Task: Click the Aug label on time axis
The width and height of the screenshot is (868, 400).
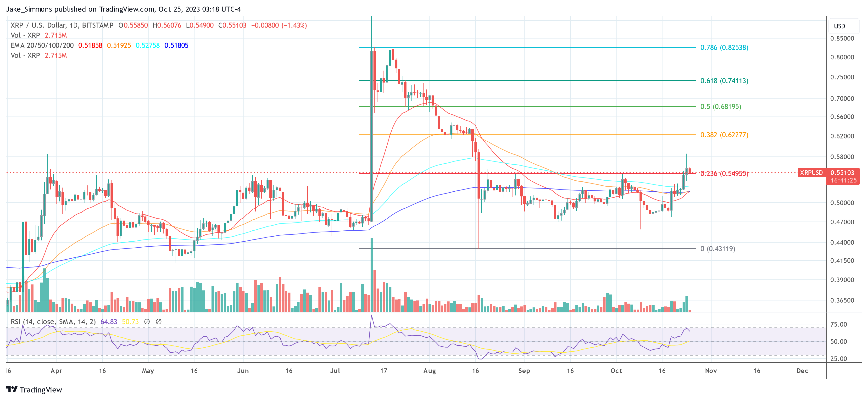Action: pyautogui.click(x=430, y=371)
